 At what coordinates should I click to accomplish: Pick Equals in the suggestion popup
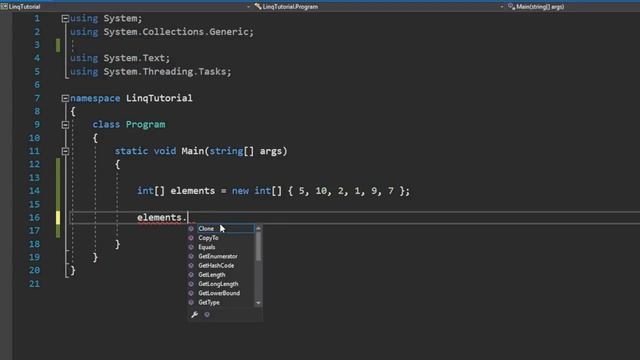pyautogui.click(x=207, y=247)
